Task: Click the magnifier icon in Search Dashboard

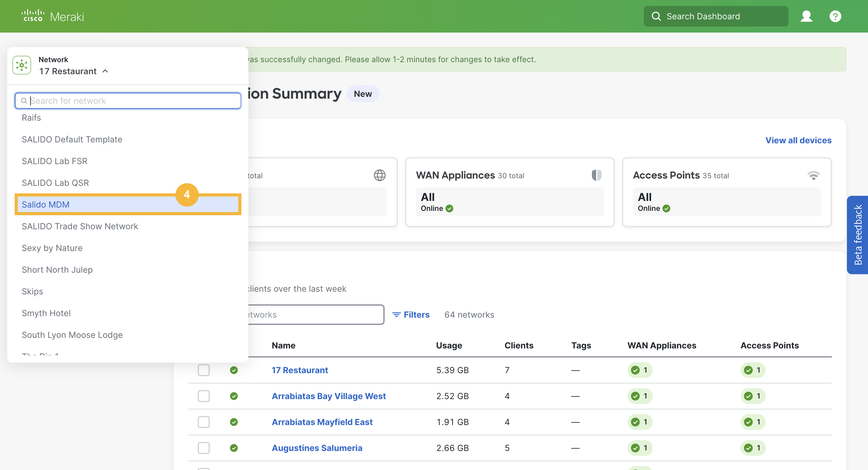Action: pyautogui.click(x=656, y=16)
